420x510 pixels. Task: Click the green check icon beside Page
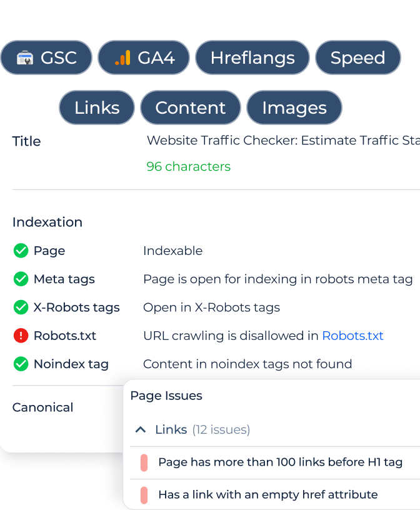point(21,251)
